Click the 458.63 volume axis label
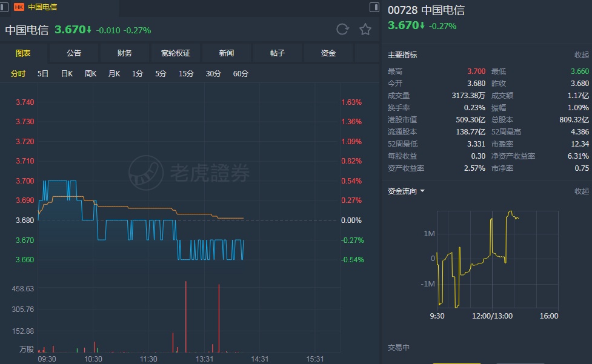 (22, 288)
